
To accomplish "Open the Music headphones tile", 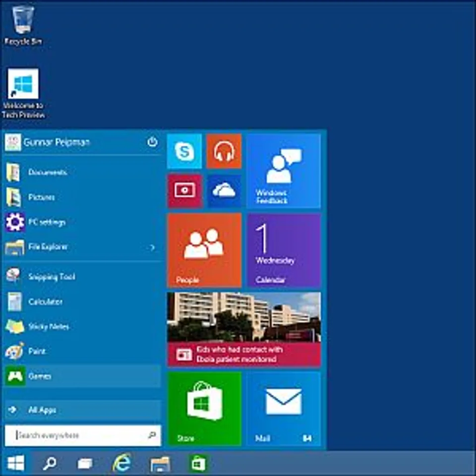I will click(224, 151).
